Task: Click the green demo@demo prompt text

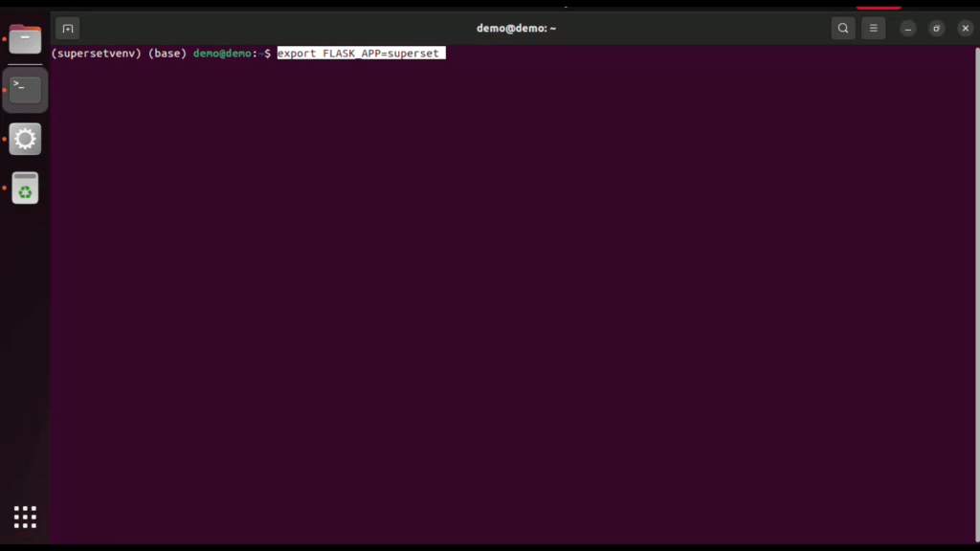Action: (222, 54)
